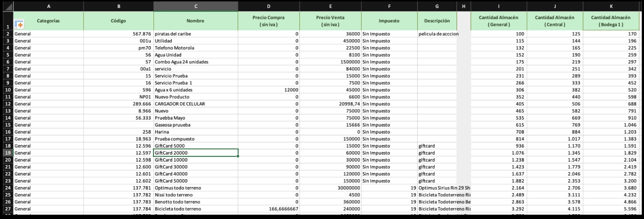The height and width of the screenshot is (219, 644).
Task: Select the piratas del caribe cell
Action: (x=195, y=34)
